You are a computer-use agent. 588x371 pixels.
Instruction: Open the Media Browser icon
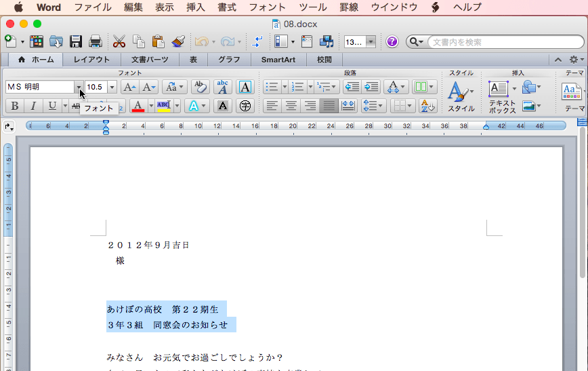click(x=327, y=41)
